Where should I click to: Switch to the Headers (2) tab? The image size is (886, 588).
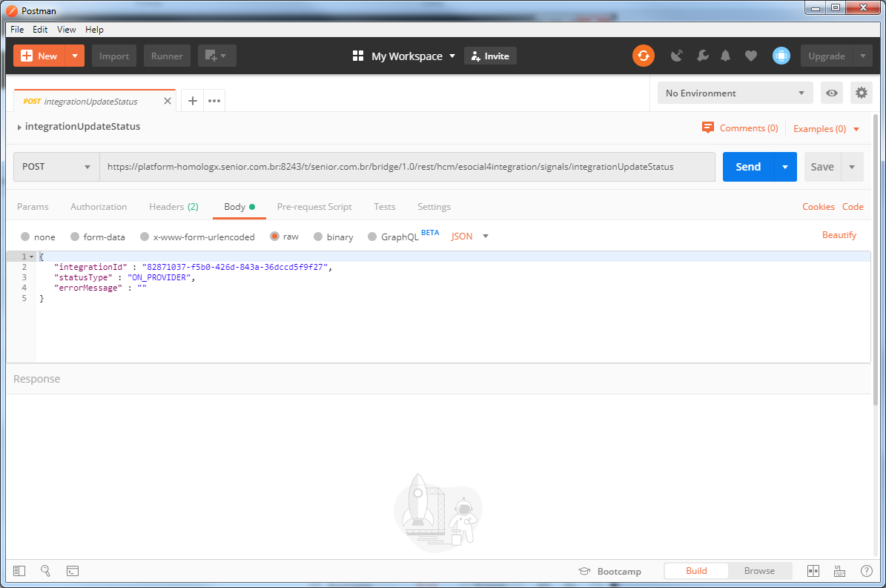pos(173,207)
